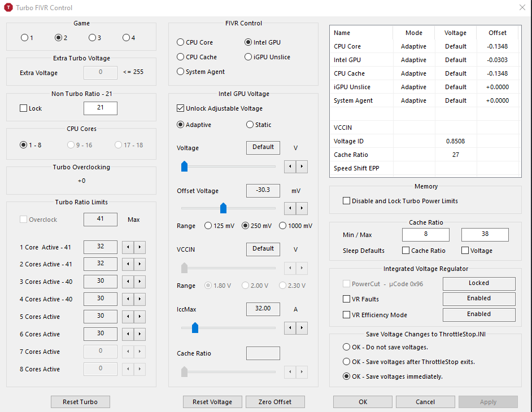
Task: Click the IccMax field showing 32.00
Action: [x=263, y=309]
